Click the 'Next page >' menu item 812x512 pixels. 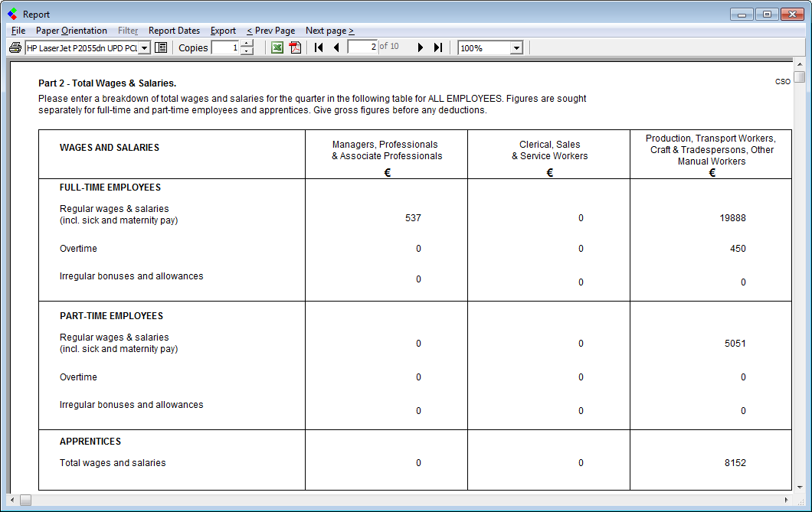329,31
